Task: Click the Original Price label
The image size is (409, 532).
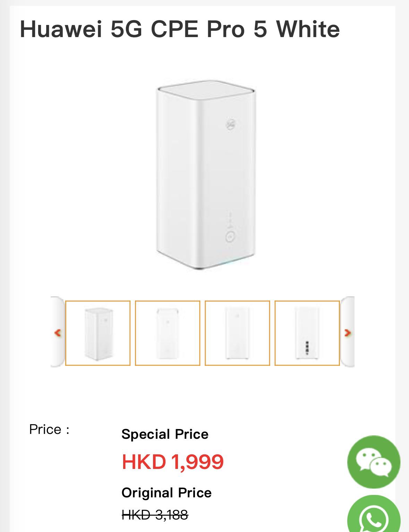Action: pyautogui.click(x=167, y=492)
